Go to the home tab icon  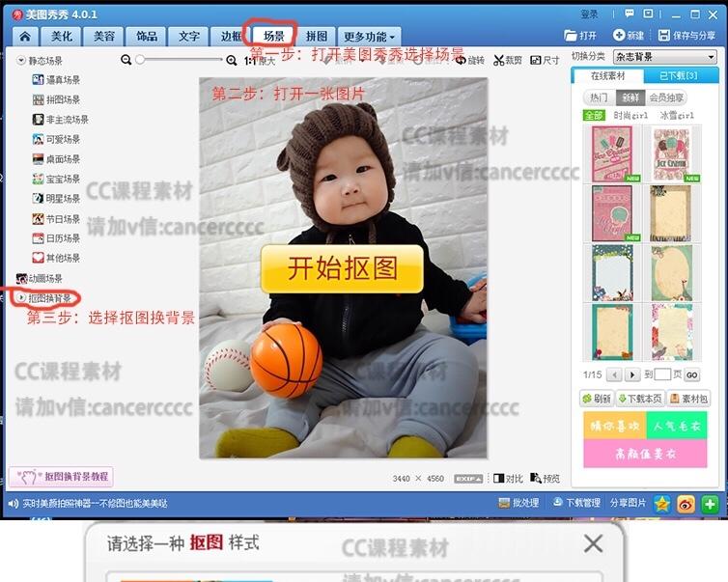point(25,36)
